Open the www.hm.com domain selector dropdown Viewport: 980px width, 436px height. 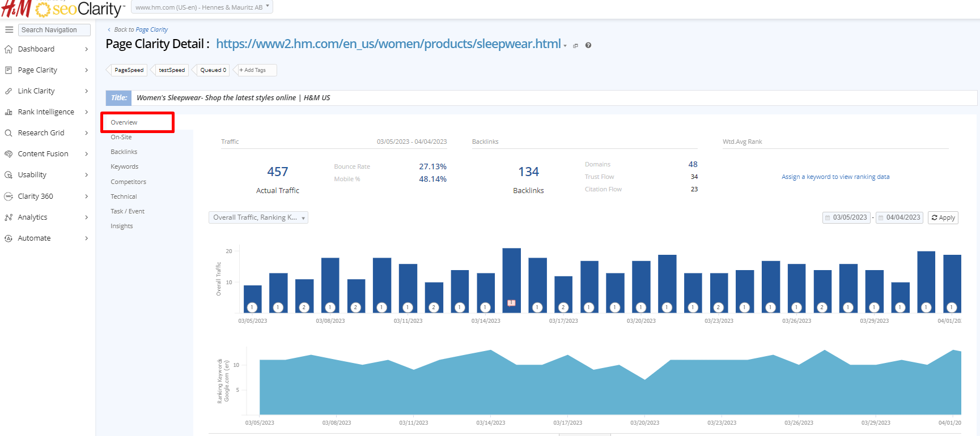202,7
